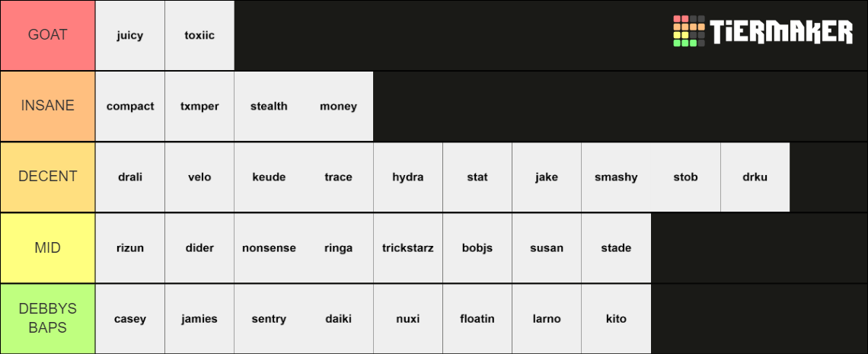Select the red GOAT tier label
The width and height of the screenshot is (868, 354).
point(48,35)
